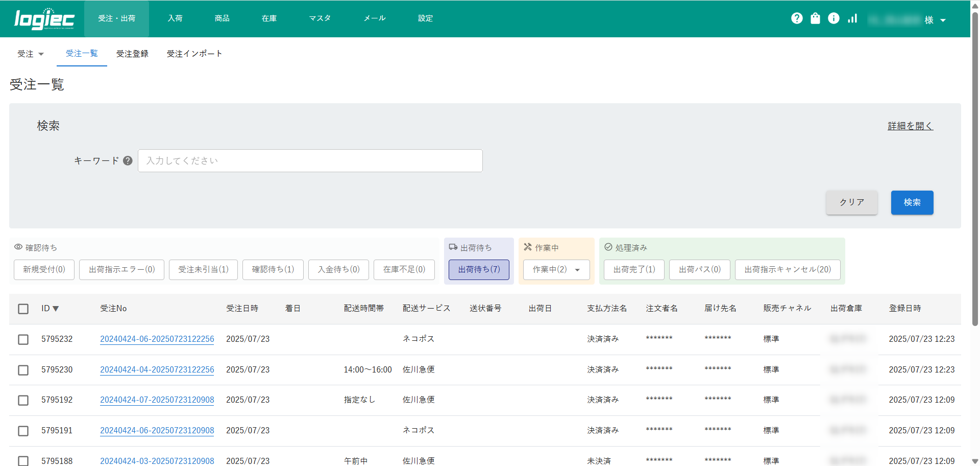980x466 pixels.
Task: Click the bar chart statistics icon
Action: tap(852, 18)
